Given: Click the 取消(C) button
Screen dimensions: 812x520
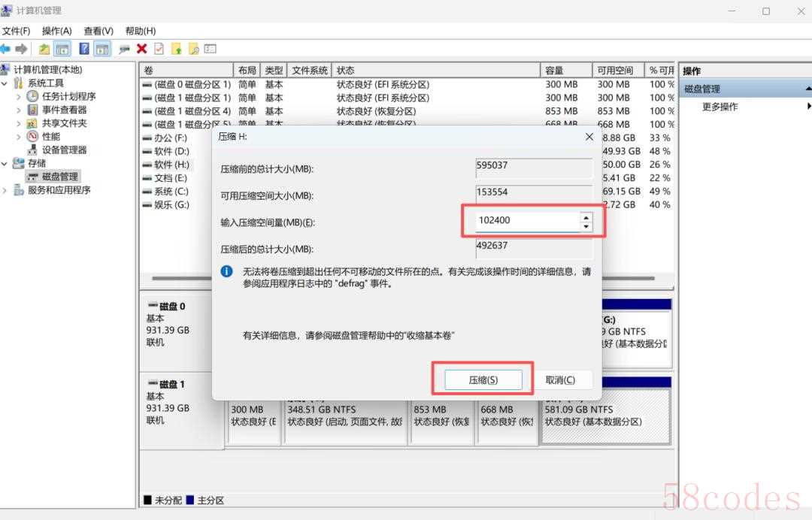Looking at the screenshot, I should coord(560,380).
